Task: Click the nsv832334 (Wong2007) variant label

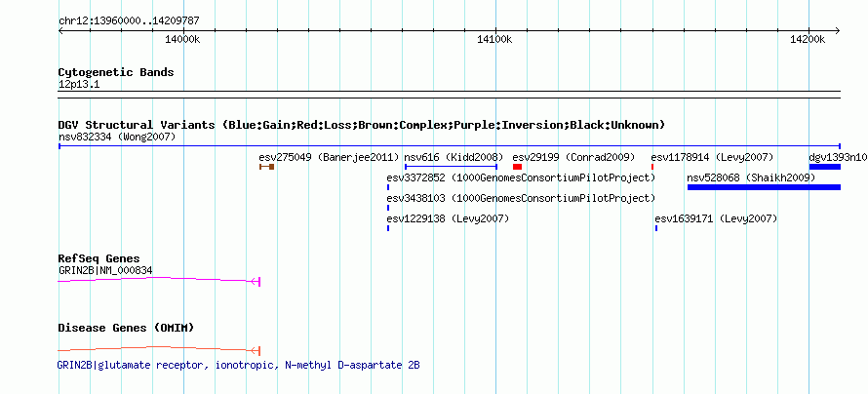Action: click(117, 137)
